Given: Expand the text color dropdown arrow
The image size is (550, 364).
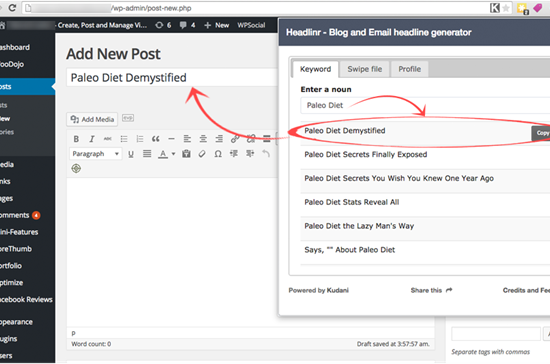Looking at the screenshot, I should [173, 154].
